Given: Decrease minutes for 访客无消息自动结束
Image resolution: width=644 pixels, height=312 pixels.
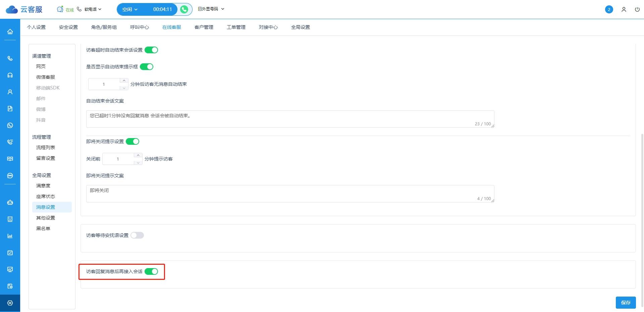Looking at the screenshot, I should click(x=124, y=88).
